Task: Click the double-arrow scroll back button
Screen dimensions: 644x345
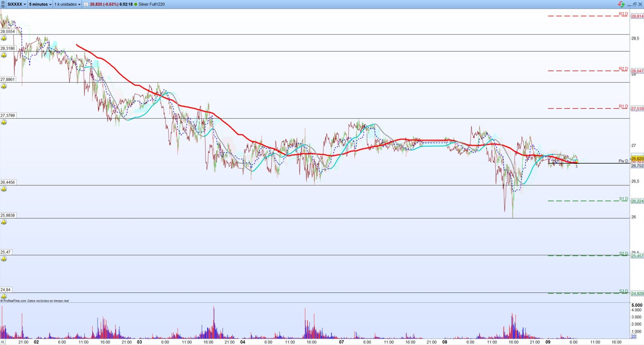Action: [3, 342]
